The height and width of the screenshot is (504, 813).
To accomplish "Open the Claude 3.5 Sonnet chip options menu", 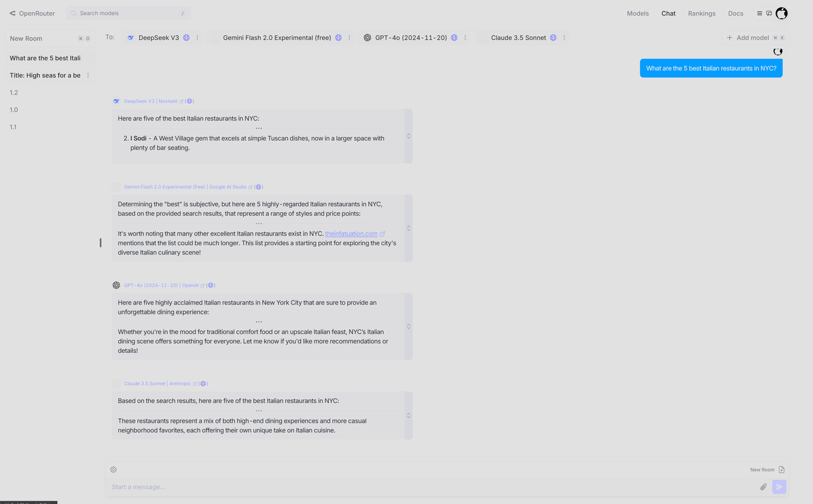I will [564, 38].
